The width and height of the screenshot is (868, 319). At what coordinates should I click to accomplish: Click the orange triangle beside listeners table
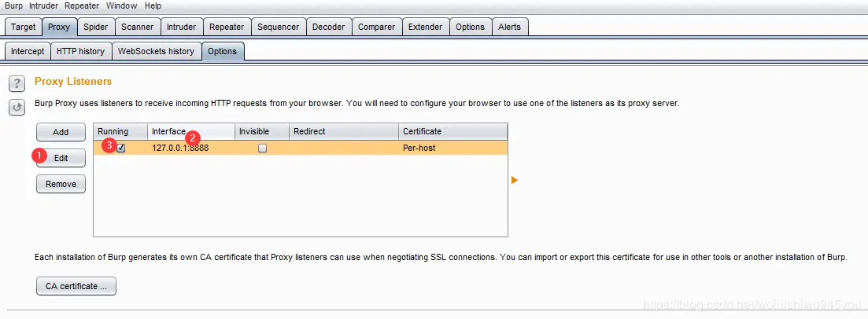(x=514, y=180)
